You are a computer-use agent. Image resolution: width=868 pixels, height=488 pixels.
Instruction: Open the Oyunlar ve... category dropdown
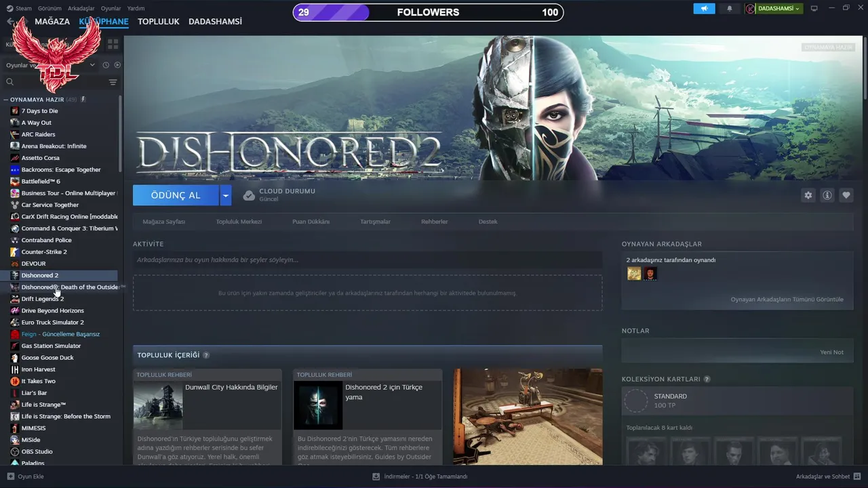pyautogui.click(x=50, y=65)
